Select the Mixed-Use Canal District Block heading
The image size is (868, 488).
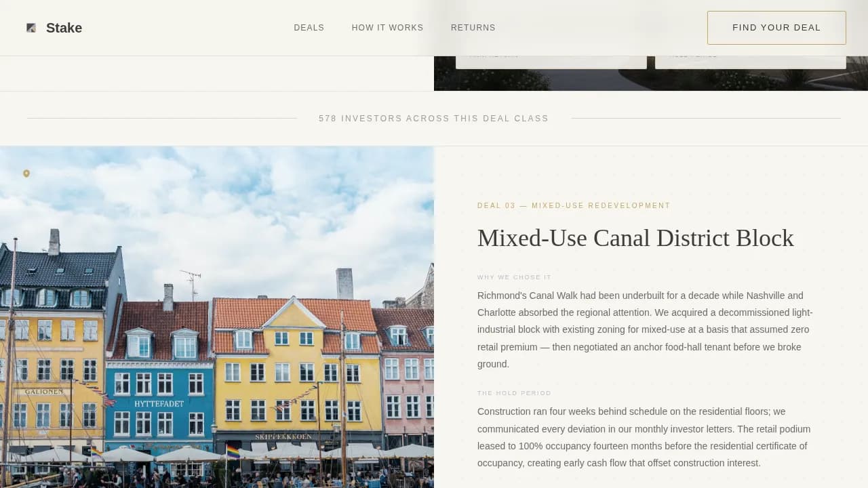point(635,238)
